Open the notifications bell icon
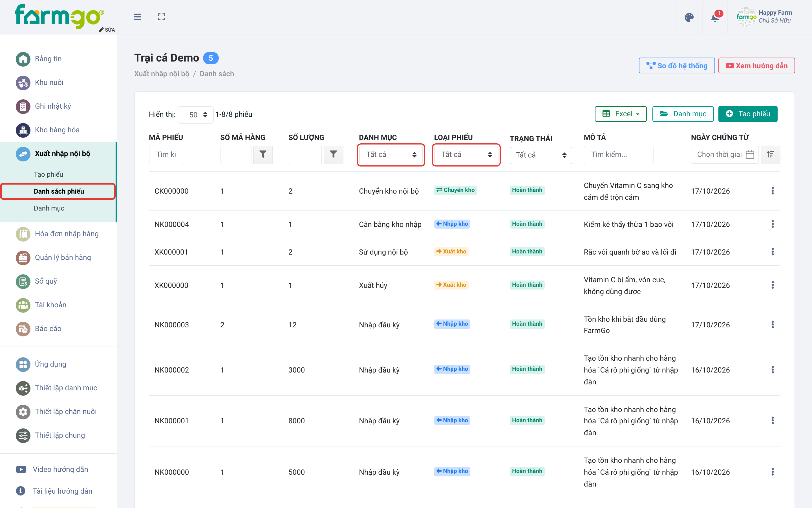This screenshot has width=812, height=508. point(715,17)
